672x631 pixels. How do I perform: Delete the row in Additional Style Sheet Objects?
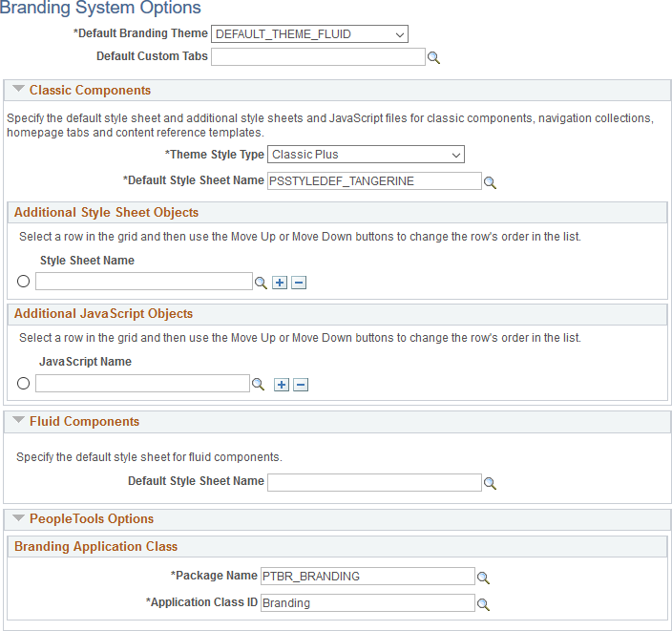coord(299,283)
